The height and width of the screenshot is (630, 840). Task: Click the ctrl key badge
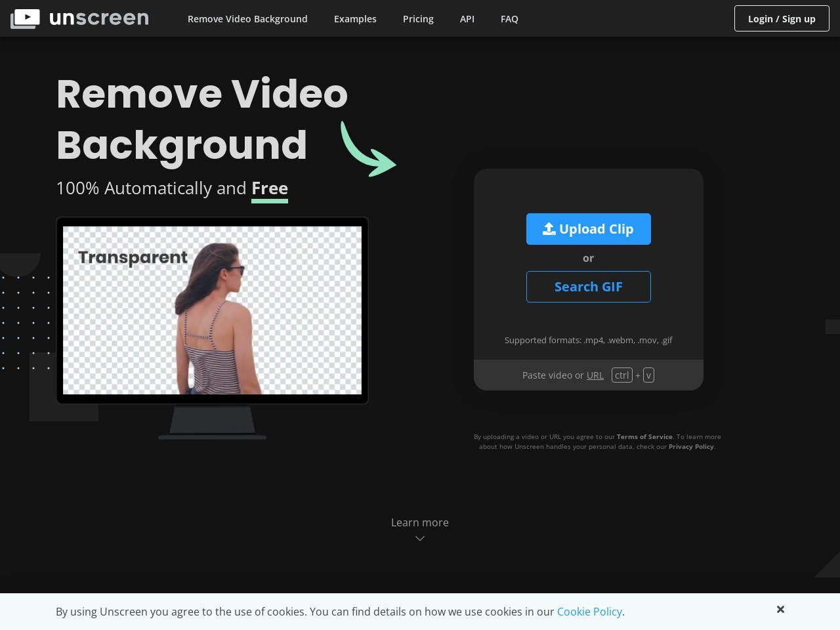[x=621, y=375]
